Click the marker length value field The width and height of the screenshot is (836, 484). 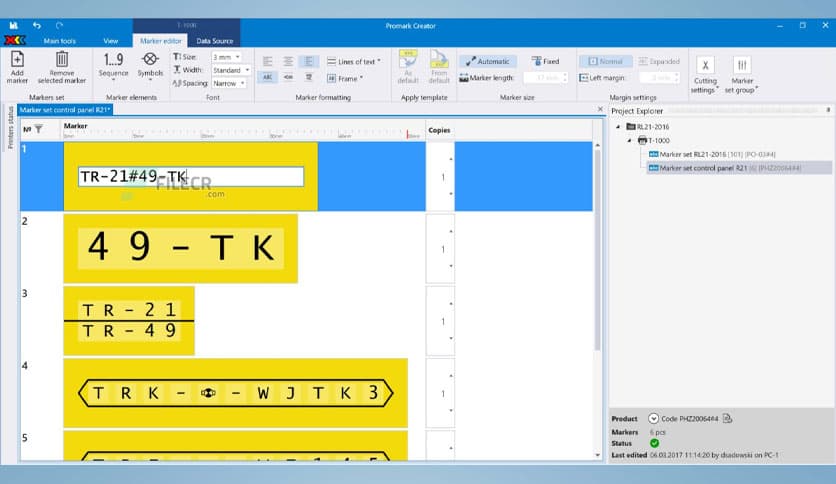click(545, 78)
